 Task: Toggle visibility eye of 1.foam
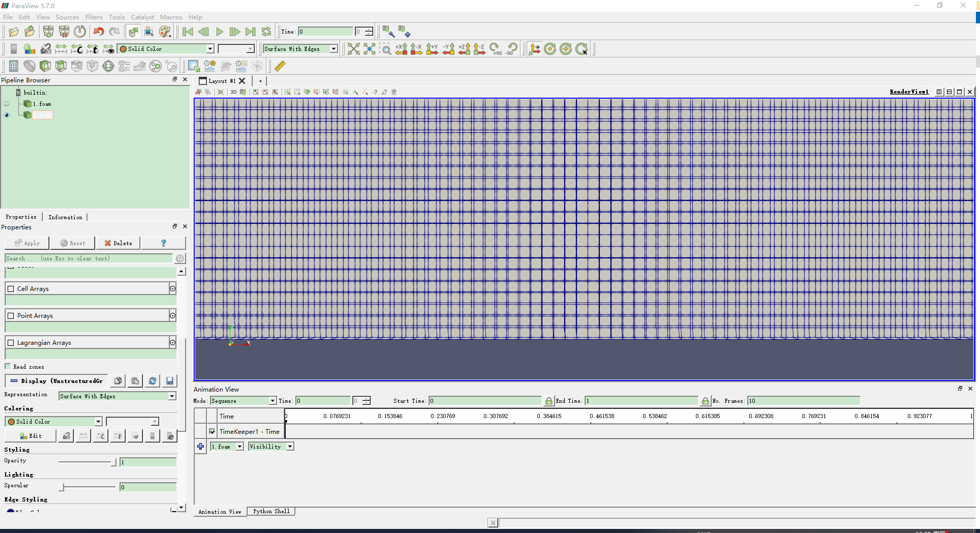[7, 104]
